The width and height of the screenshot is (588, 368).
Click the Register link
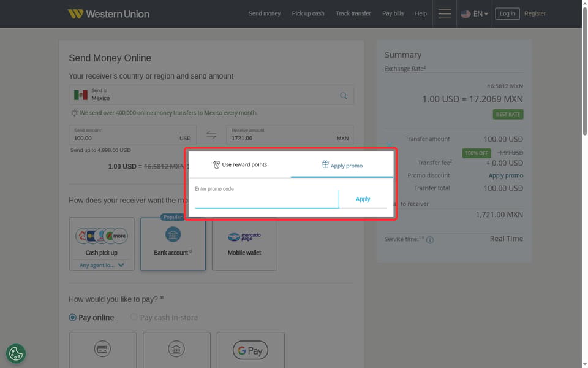(x=534, y=13)
